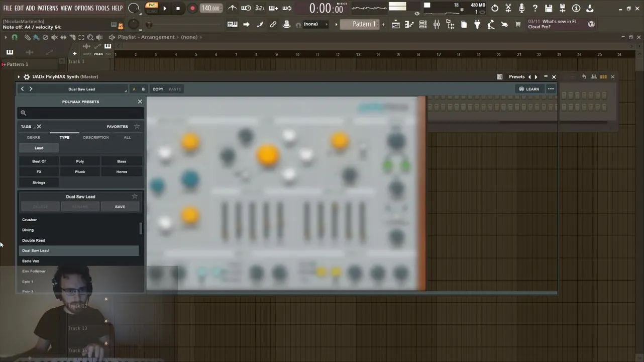Screen dimensions: 644x362
Task: Open the OPTIONS menu
Action: point(84,8)
